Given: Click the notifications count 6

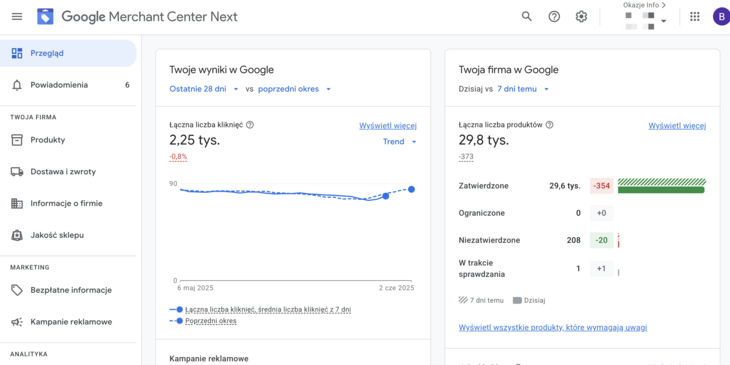Looking at the screenshot, I should (127, 85).
